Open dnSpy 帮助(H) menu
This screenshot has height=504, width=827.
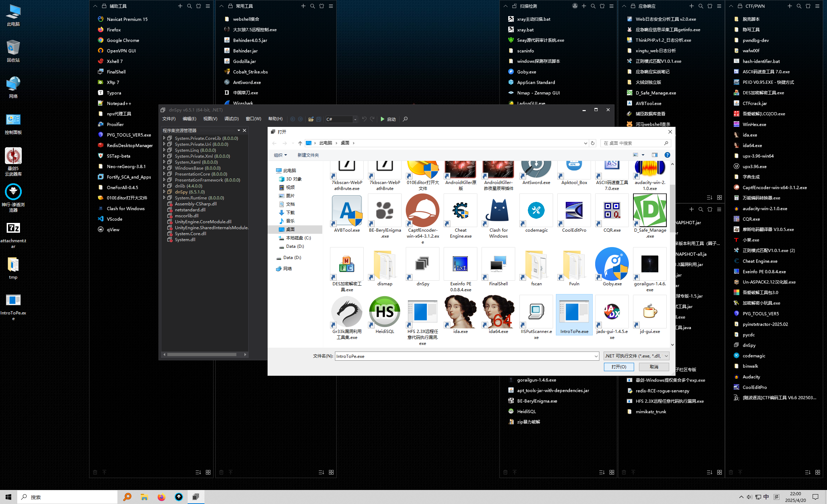point(275,119)
